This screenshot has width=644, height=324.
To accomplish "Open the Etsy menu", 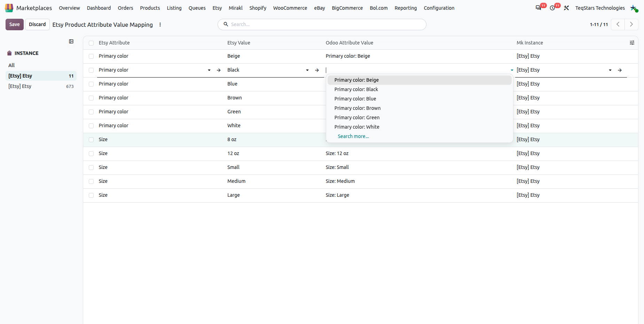I will [x=217, y=8].
